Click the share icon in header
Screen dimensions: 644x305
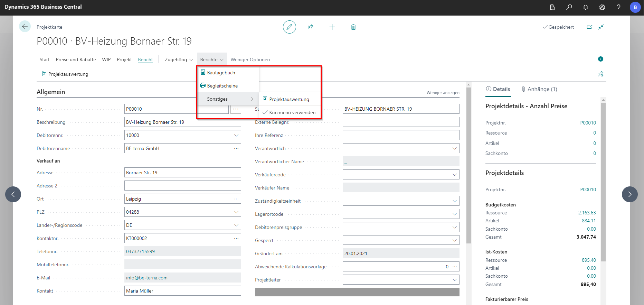[x=311, y=27]
